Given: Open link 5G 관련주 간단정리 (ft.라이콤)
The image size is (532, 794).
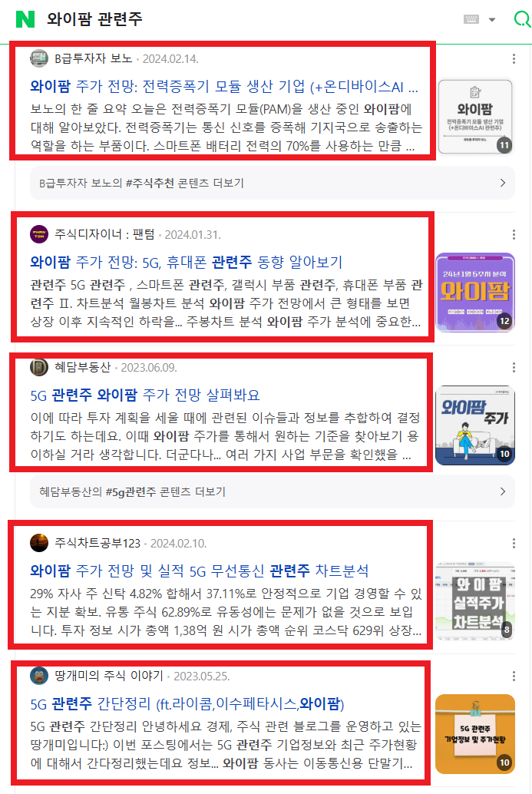Looking at the screenshot, I should click(187, 704).
